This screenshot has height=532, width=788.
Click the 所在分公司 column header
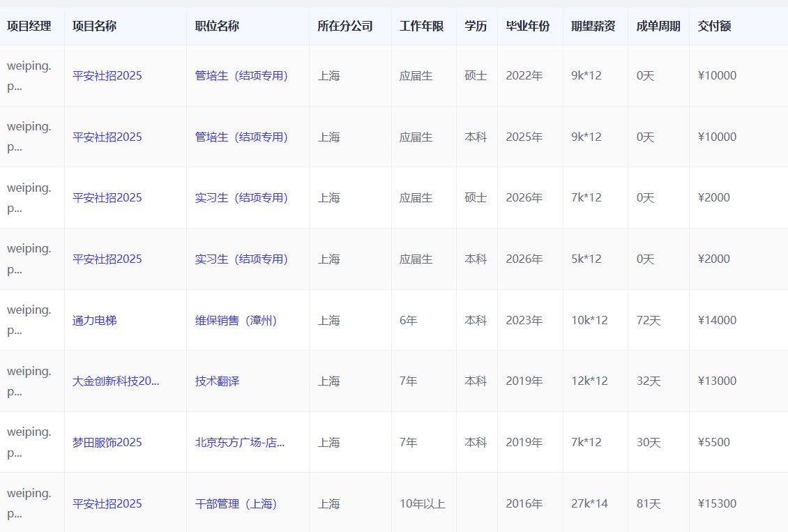click(x=344, y=26)
